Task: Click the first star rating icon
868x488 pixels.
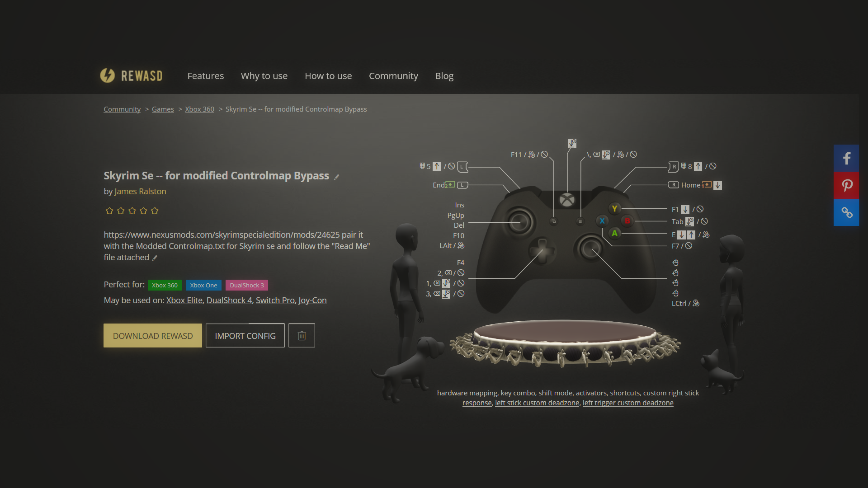Action: tap(109, 210)
